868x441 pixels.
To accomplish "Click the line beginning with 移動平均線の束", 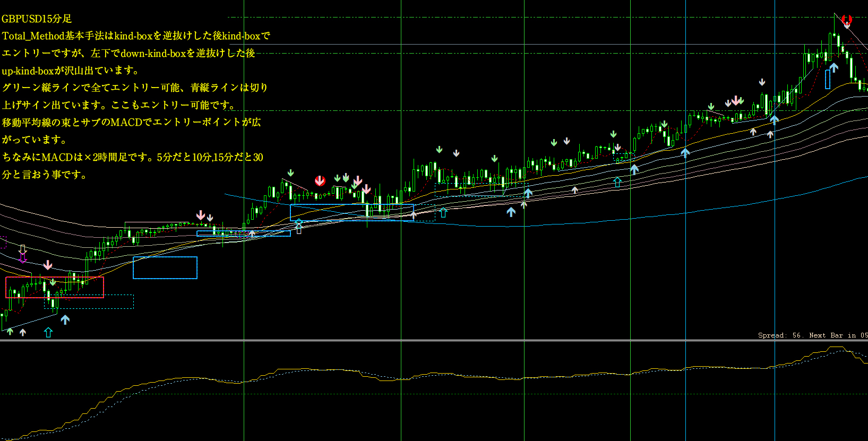I will (x=132, y=123).
